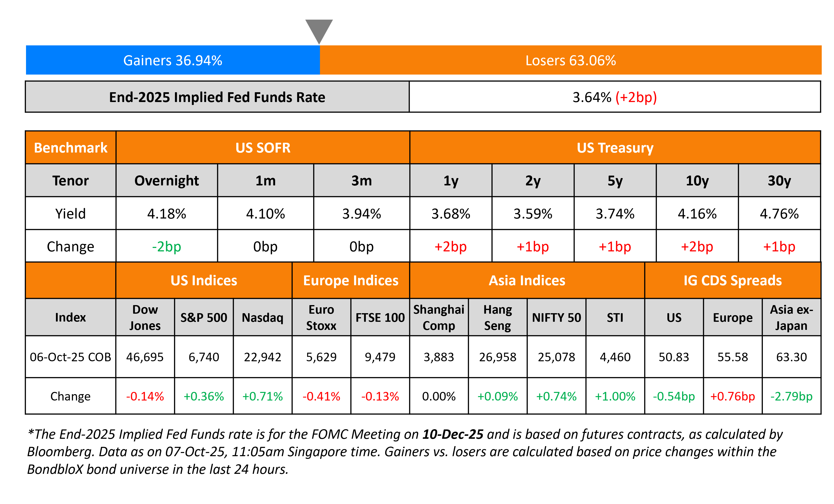Select the Europe Indices section header
The image size is (834, 504).
tap(351, 280)
